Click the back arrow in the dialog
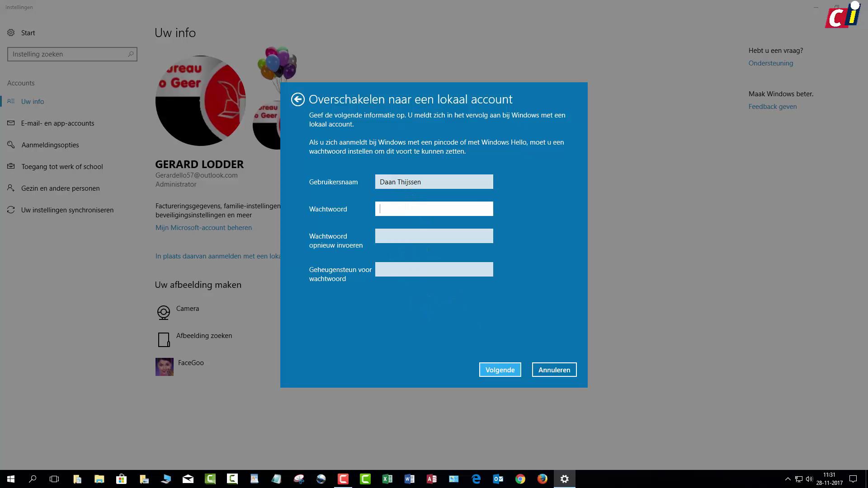Screen dimensions: 868x488 click(x=297, y=99)
